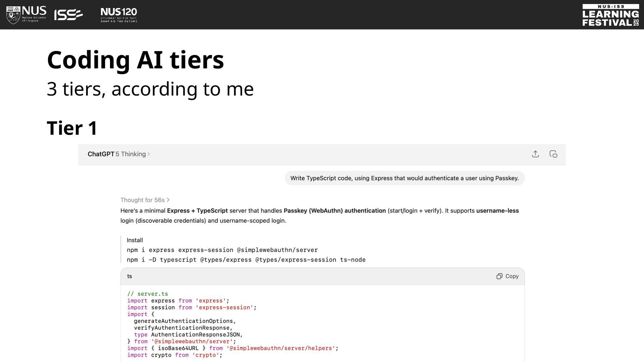Click the ChatGPT name in conversation header
Image resolution: width=644 pixels, height=362 pixels.
[101, 154]
